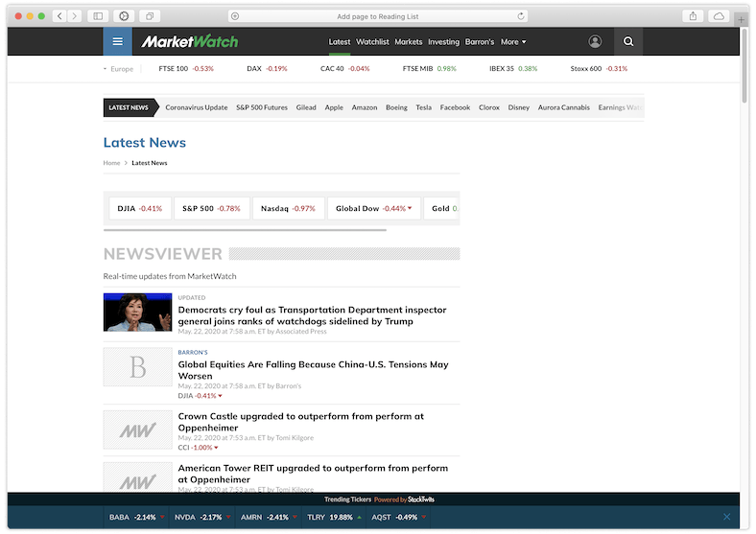Click the BABA trending ticker
The image size is (756, 534).
(137, 517)
